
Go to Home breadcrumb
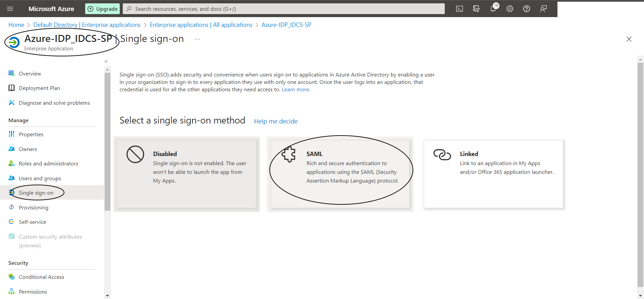[x=16, y=25]
